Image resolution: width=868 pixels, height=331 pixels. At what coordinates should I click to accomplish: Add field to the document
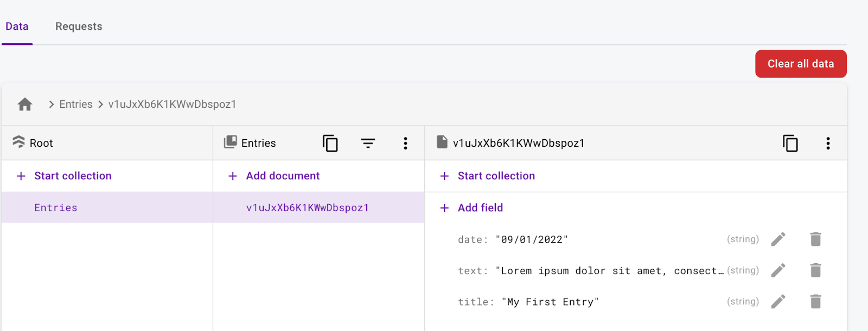(x=480, y=208)
